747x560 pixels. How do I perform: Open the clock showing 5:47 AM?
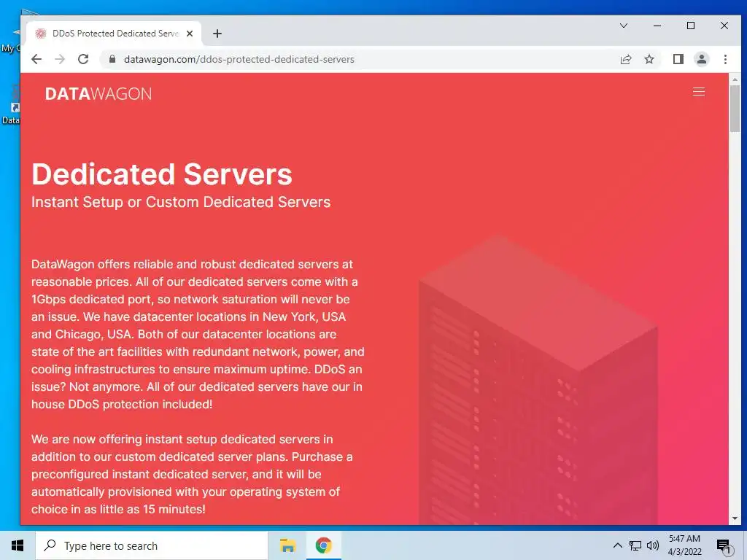(x=684, y=545)
